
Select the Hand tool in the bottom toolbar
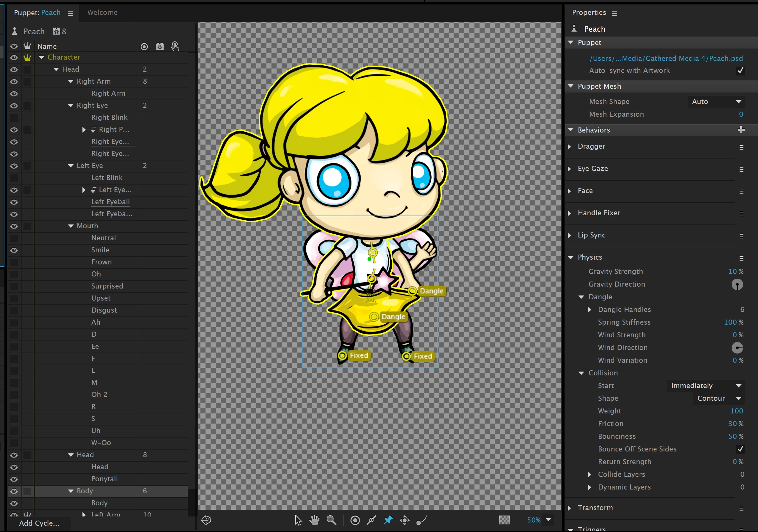coord(315,521)
